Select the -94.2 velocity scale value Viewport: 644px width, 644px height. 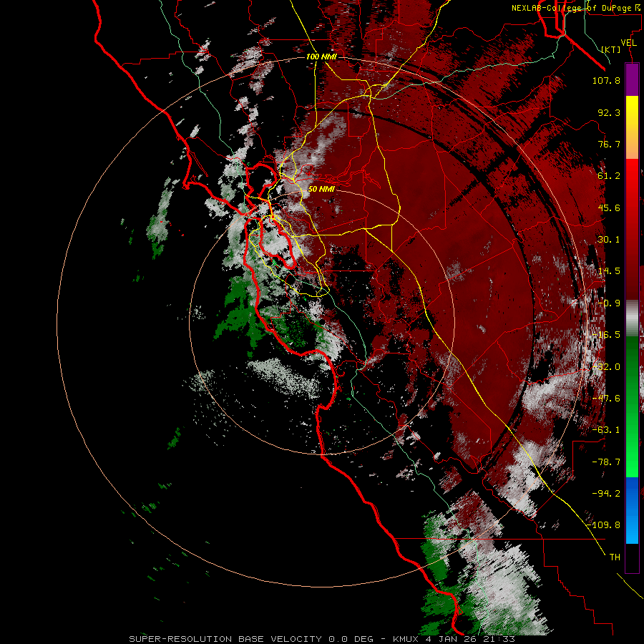tap(606, 494)
